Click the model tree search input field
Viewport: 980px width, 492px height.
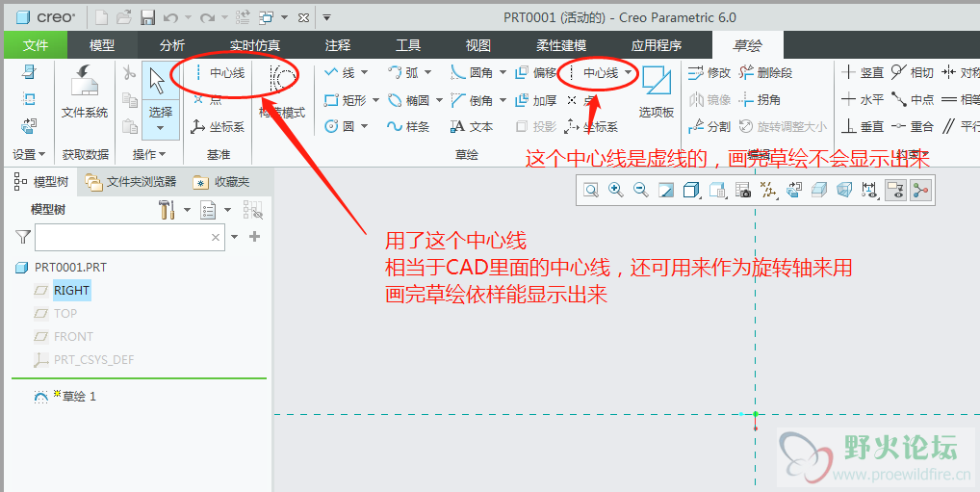130,238
